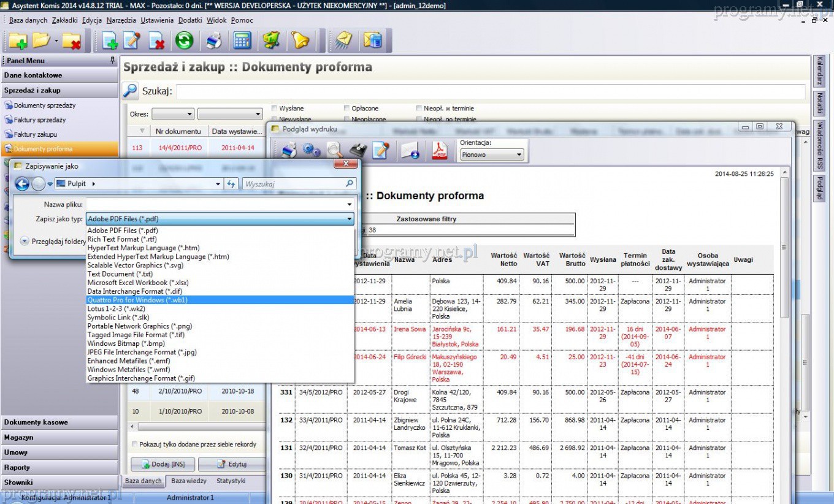This screenshot has width=834, height=504.
Task: Enable the Wysłane filter checkbox
Action: 275,109
